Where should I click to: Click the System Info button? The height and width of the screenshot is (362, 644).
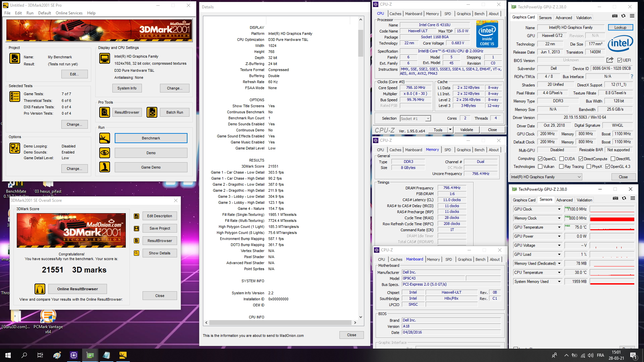(x=127, y=88)
